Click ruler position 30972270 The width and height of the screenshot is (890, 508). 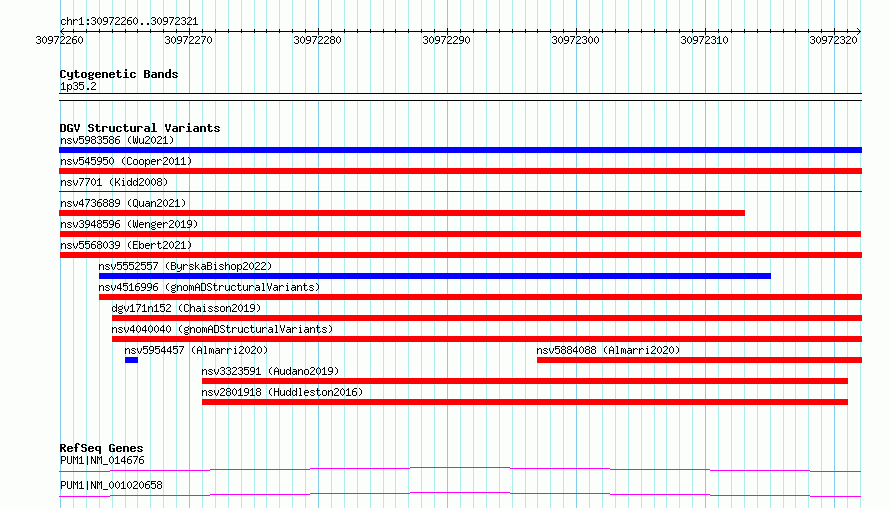(x=188, y=40)
